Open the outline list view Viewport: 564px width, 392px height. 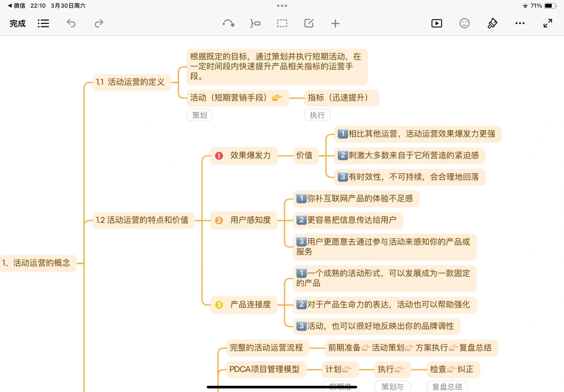pyautogui.click(x=43, y=24)
